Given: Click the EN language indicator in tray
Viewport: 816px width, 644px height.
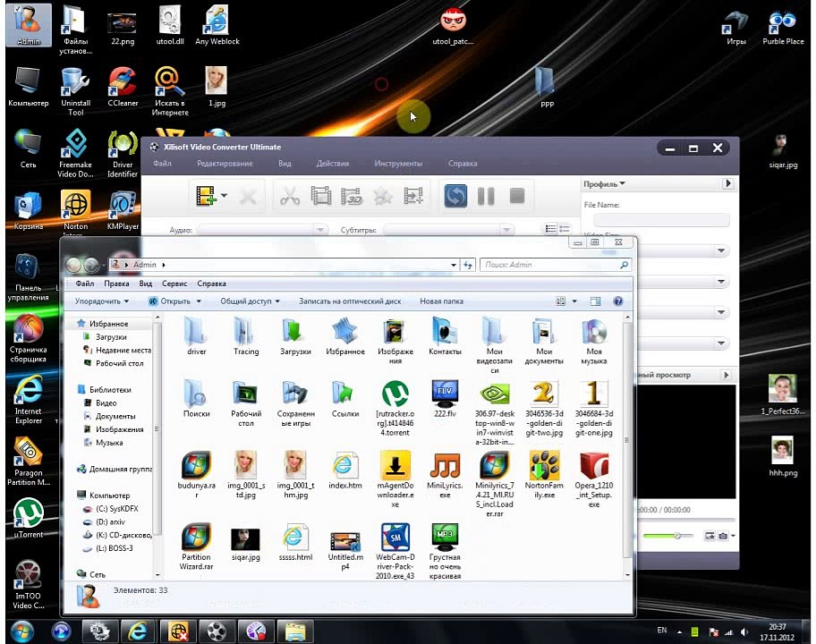Looking at the screenshot, I should coord(661,630).
